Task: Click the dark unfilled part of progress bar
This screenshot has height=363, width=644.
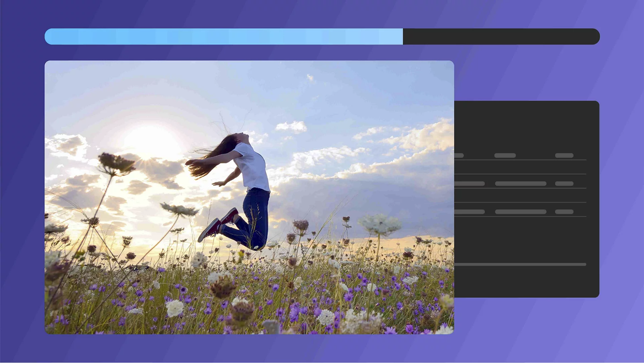Action: pyautogui.click(x=501, y=37)
